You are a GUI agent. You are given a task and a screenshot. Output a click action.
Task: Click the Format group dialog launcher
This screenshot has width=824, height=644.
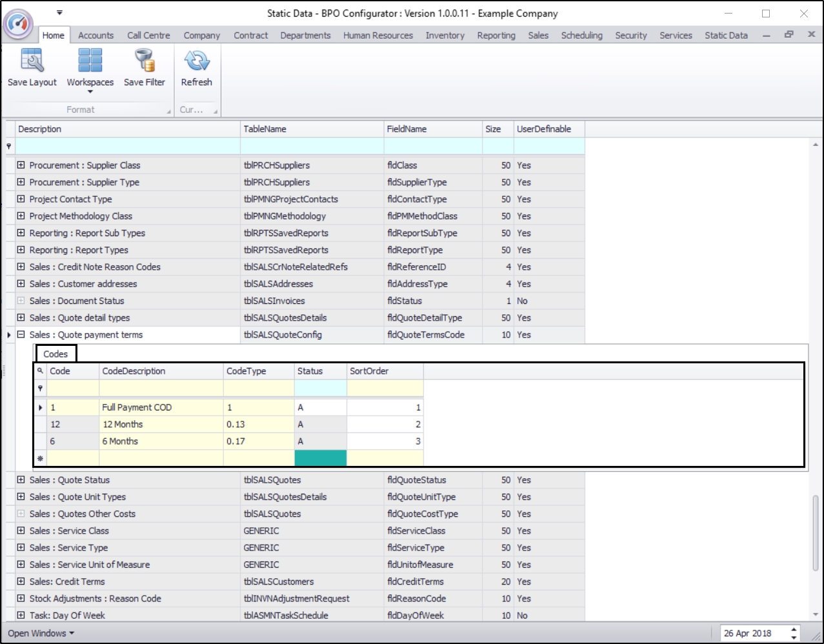pos(169,111)
